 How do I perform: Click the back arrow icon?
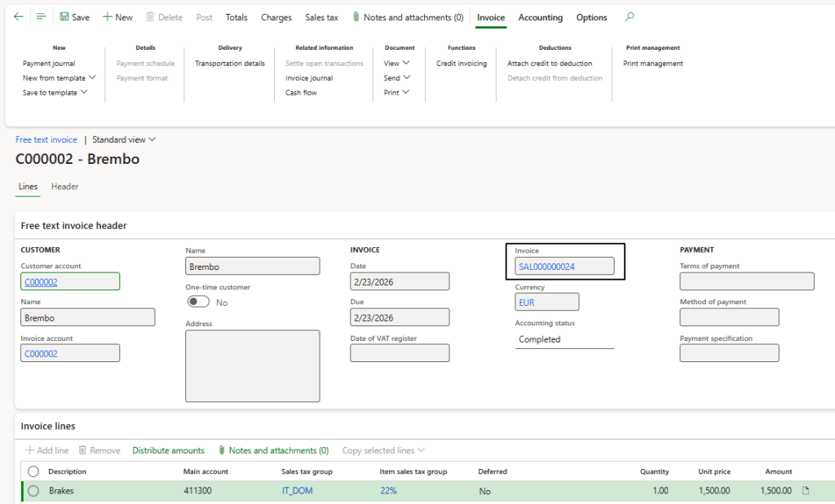tap(19, 17)
